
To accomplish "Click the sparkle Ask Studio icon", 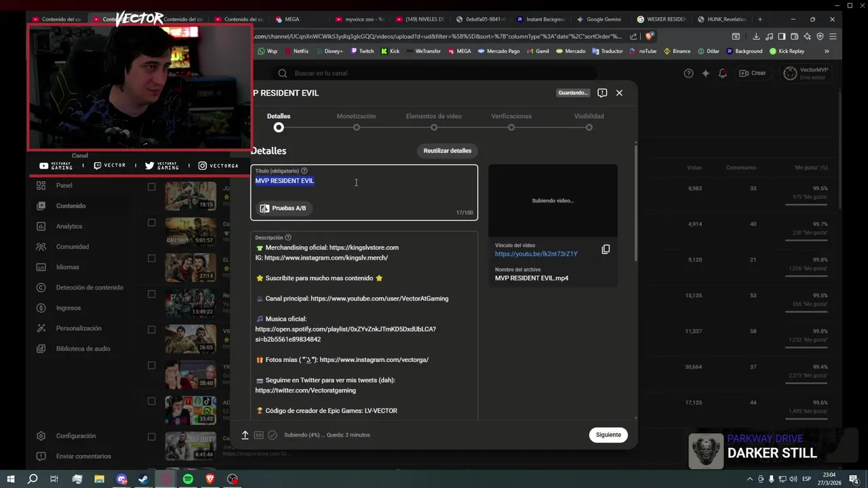I will pos(705,73).
